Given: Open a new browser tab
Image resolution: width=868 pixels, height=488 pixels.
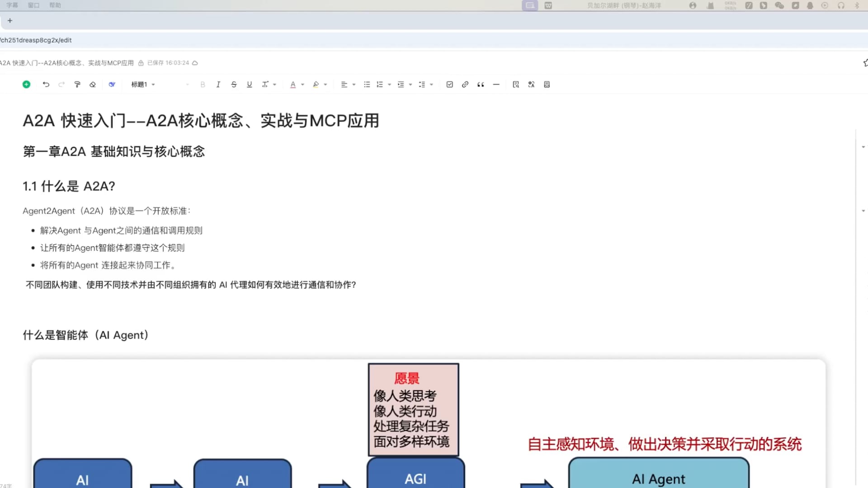Looking at the screenshot, I should click(10, 21).
